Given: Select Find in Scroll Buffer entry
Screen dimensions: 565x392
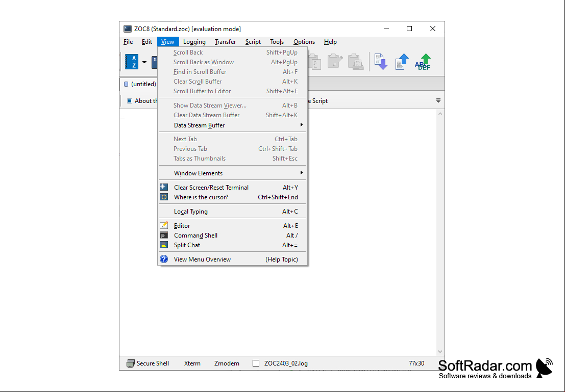Looking at the screenshot, I should pos(233,72).
